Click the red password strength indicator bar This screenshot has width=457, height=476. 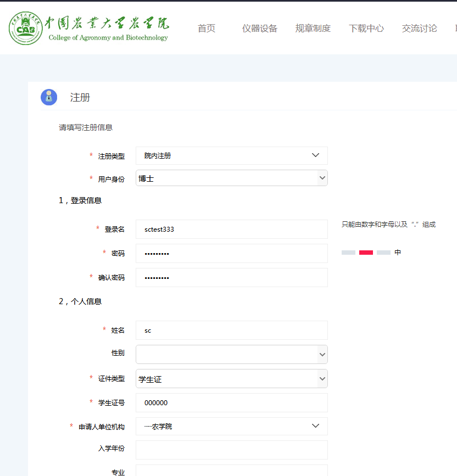tap(366, 253)
